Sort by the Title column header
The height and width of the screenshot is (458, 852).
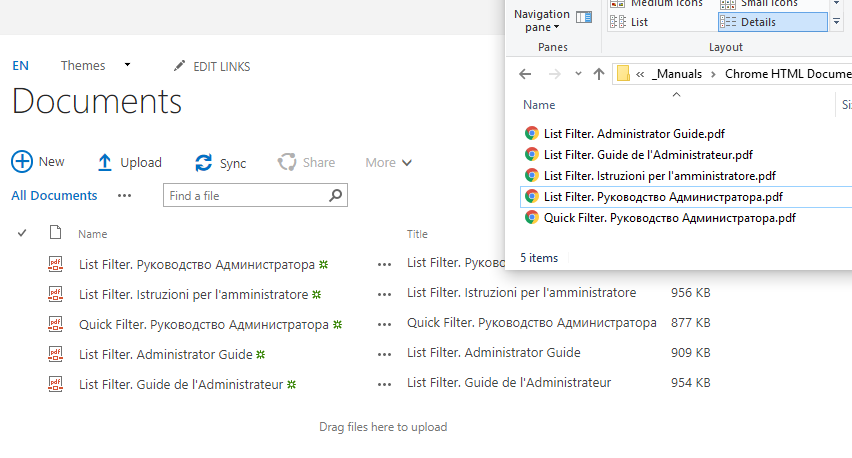point(417,234)
